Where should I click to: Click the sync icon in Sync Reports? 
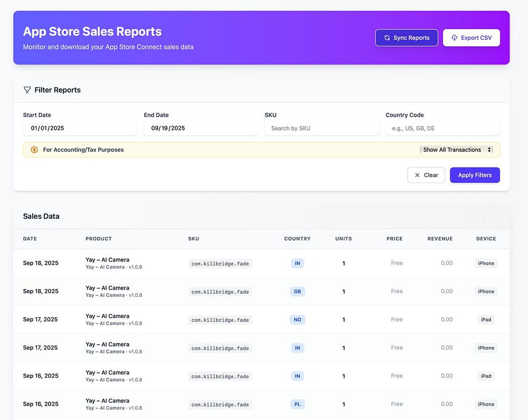tap(387, 38)
